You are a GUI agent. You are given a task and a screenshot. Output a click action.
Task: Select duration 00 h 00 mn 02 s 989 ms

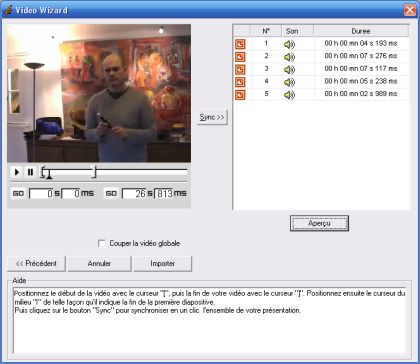click(361, 94)
